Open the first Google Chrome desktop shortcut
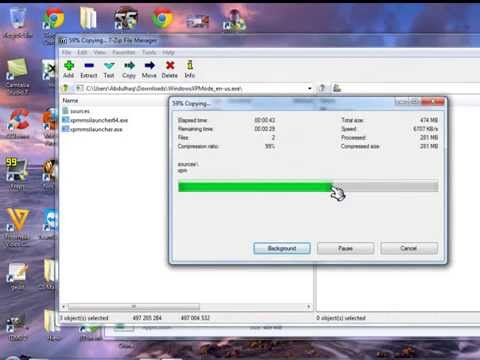The image size is (480, 360). tap(53, 19)
